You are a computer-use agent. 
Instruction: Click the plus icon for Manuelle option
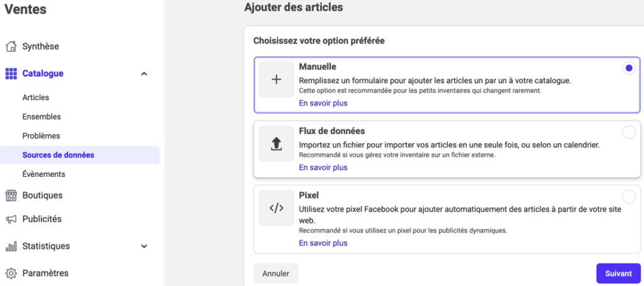click(x=277, y=79)
